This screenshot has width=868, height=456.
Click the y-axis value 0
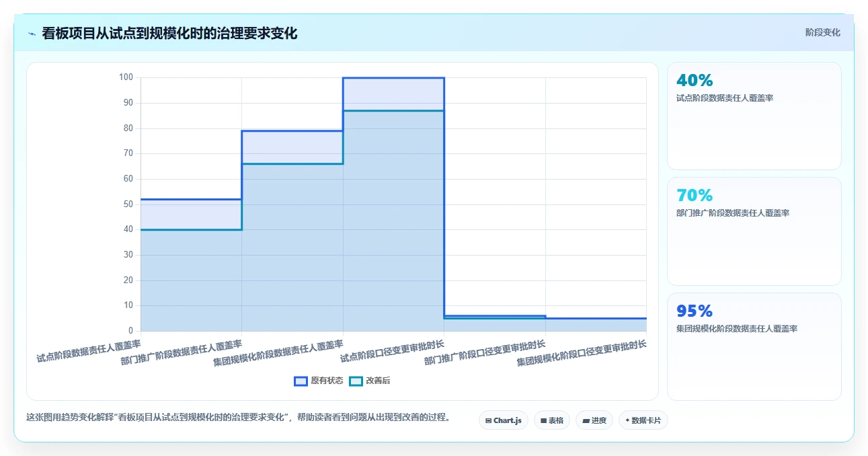point(130,331)
